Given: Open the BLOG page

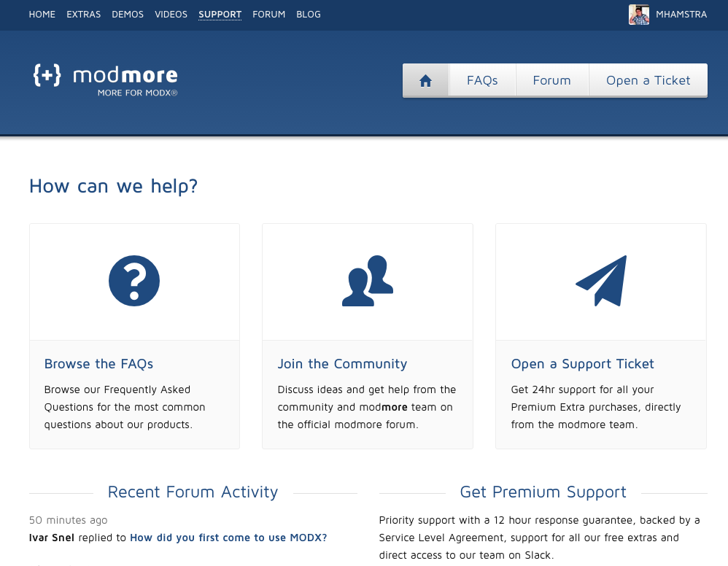Looking at the screenshot, I should pos(308,14).
